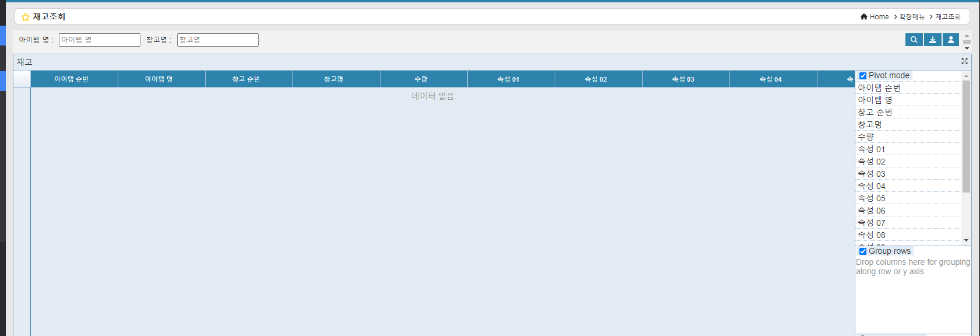980x336 pixels.
Task: Uncheck the Pivot mode checkbox
Action: (x=863, y=76)
